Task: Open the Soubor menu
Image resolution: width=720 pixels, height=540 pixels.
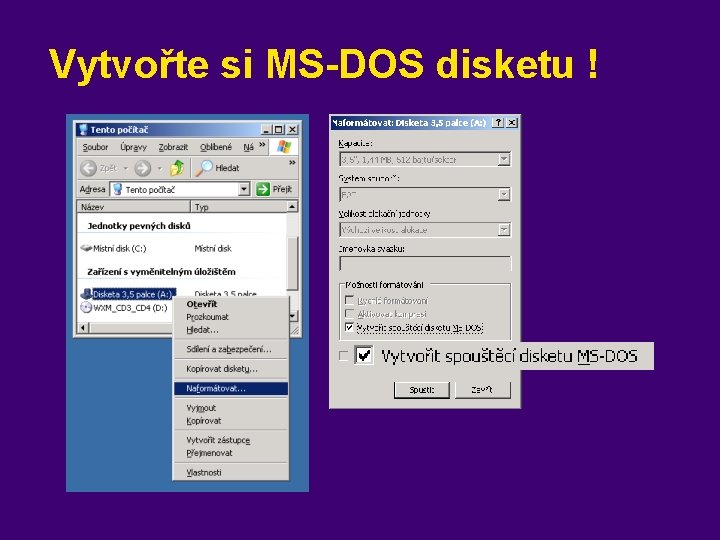Action: click(95, 147)
